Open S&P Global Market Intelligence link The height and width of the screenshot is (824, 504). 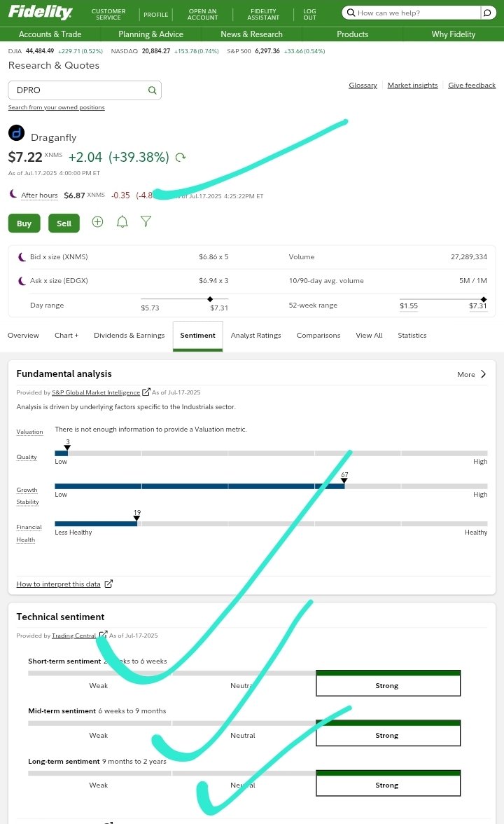point(96,392)
